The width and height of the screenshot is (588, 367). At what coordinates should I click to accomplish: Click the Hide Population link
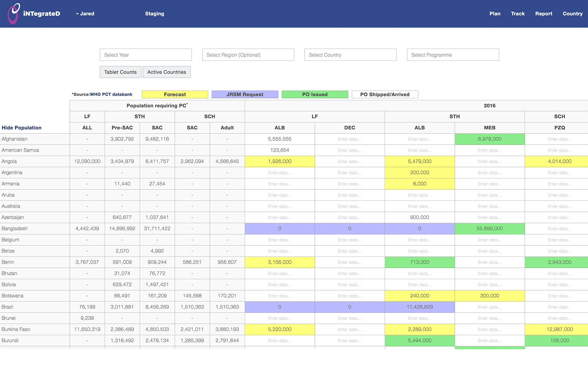pos(22,128)
